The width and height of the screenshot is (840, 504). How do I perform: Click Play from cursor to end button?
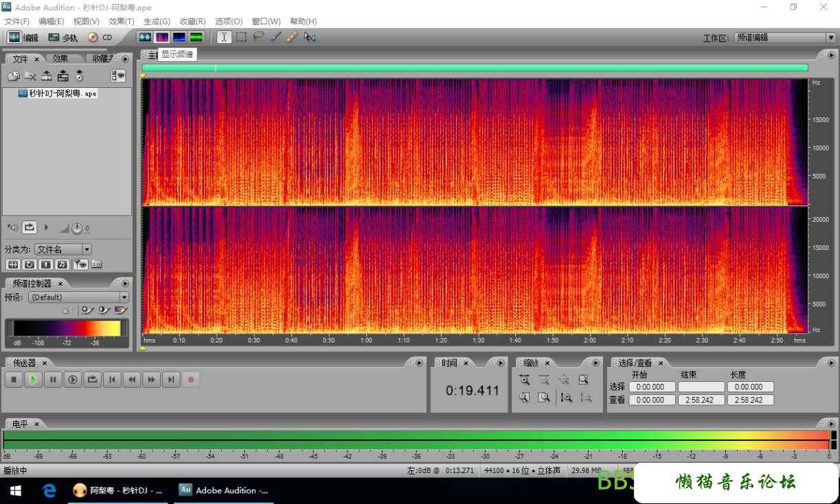coord(73,379)
